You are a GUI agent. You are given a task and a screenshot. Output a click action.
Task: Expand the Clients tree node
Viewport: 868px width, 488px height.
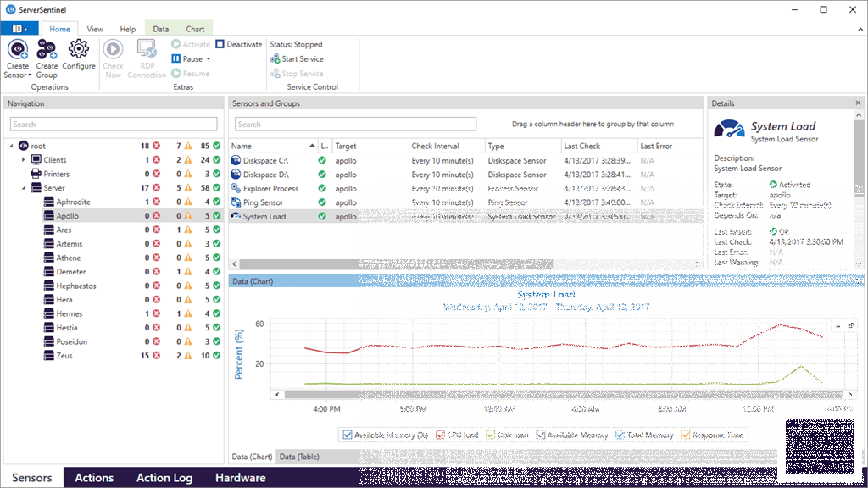[x=24, y=160]
